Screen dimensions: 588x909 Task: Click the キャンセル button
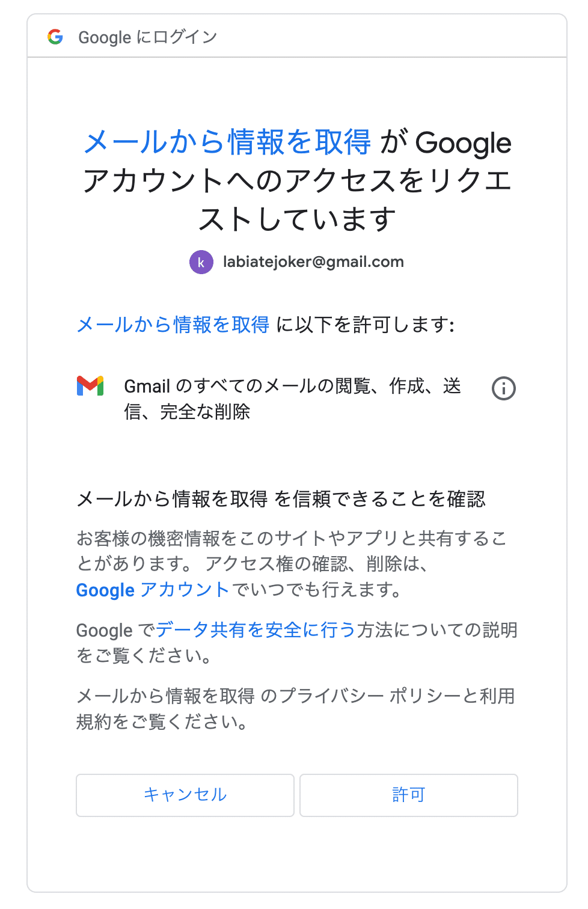[185, 795]
